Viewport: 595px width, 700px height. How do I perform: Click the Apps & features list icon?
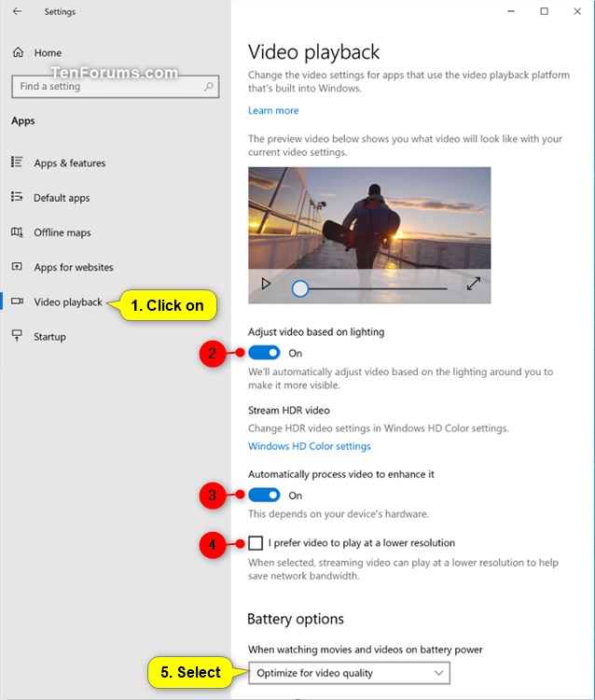click(x=17, y=161)
